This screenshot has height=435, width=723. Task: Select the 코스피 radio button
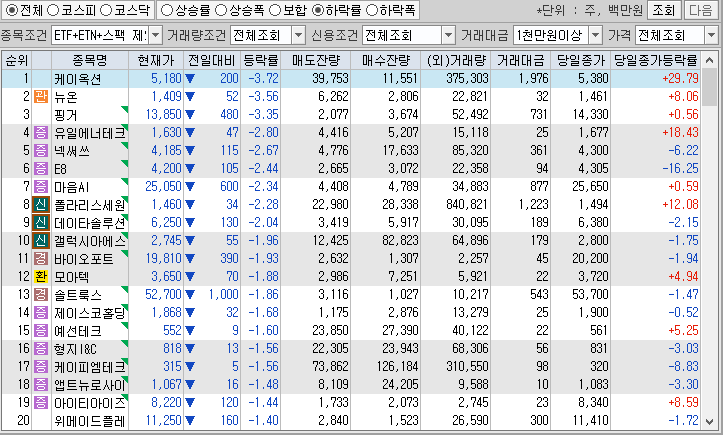[x=53, y=10]
